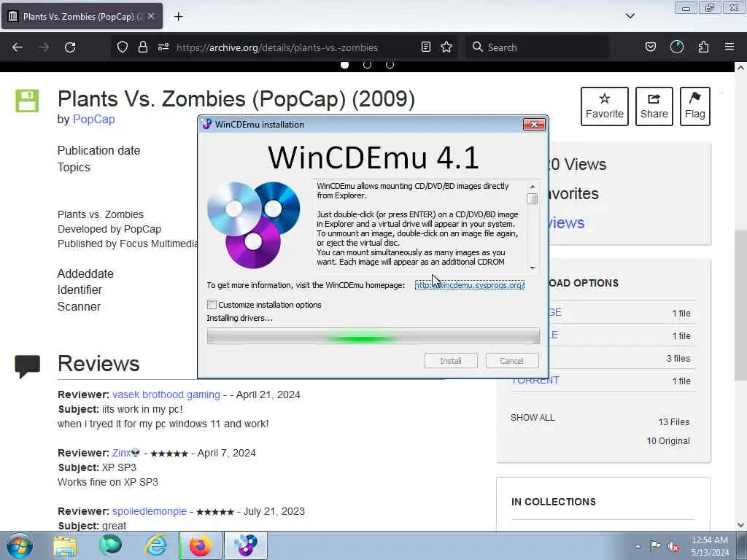Open reviewer vasek brothood gaming profile
Screen dimensions: 747x560
166,394
